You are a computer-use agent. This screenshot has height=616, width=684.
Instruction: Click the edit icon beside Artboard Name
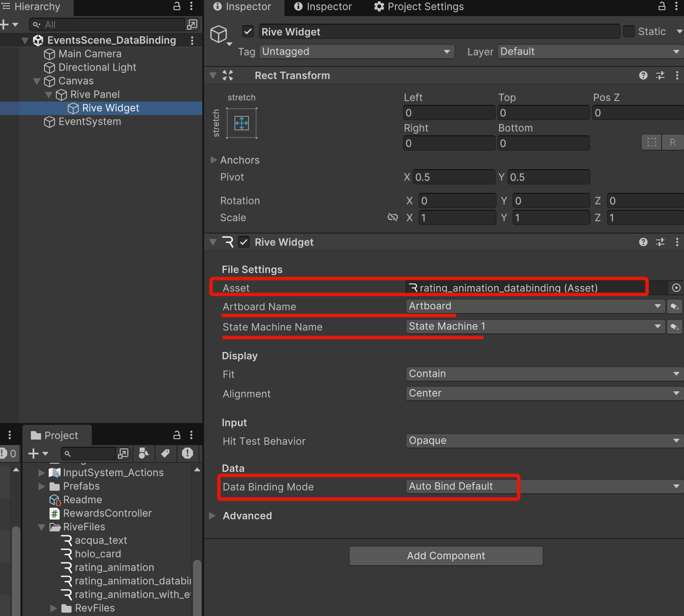pyautogui.click(x=675, y=306)
